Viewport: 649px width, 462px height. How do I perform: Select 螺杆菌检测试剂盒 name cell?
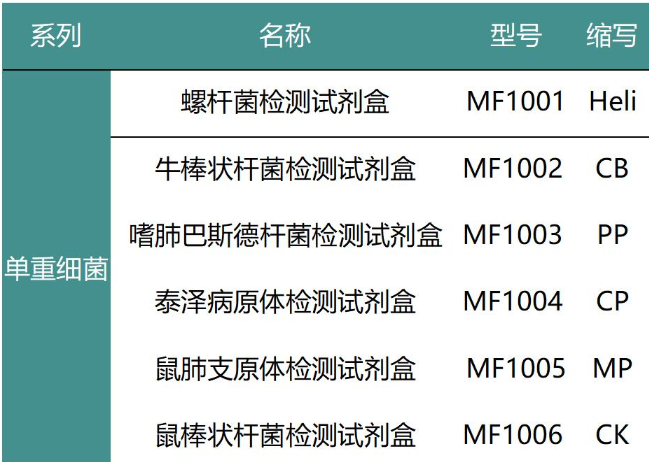pyautogui.click(x=285, y=102)
